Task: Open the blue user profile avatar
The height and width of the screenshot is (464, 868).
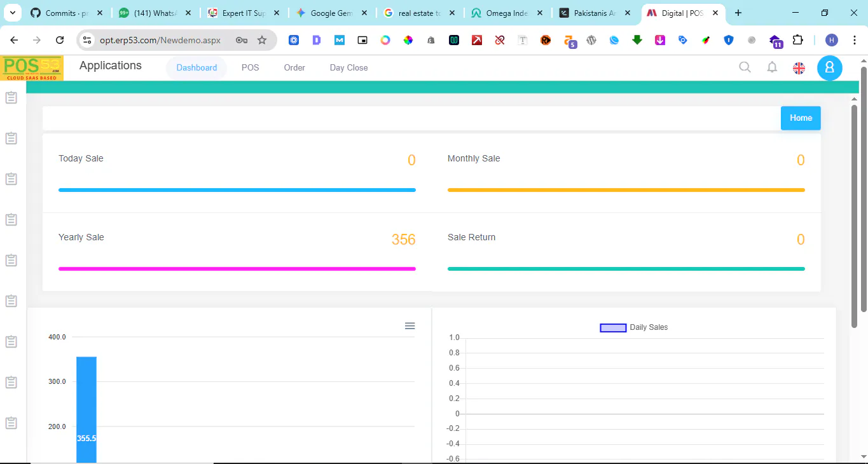Action: (x=830, y=68)
